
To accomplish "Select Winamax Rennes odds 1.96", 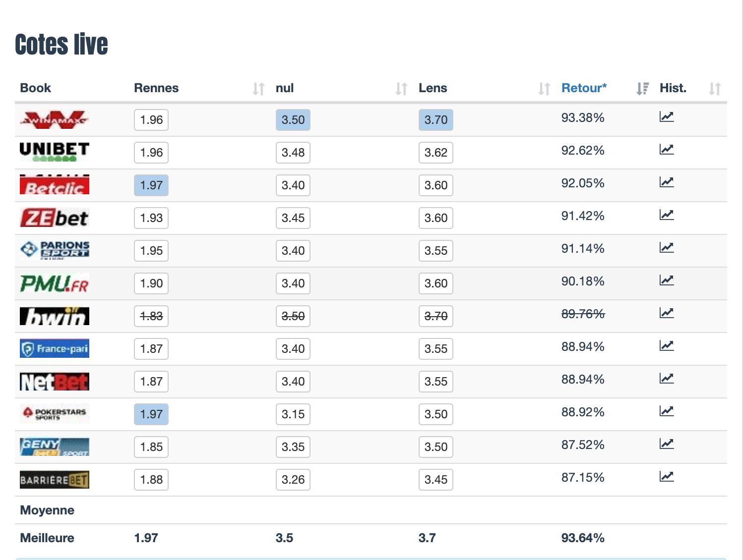I will [x=151, y=120].
